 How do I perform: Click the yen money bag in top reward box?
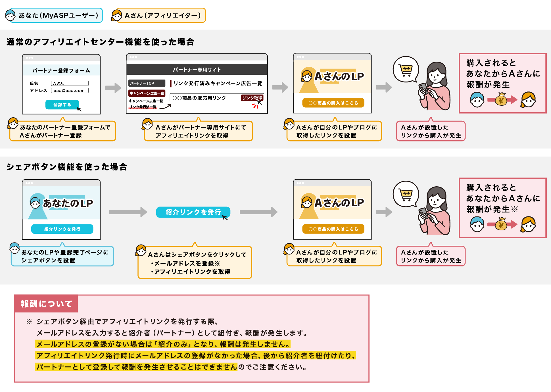501,100
